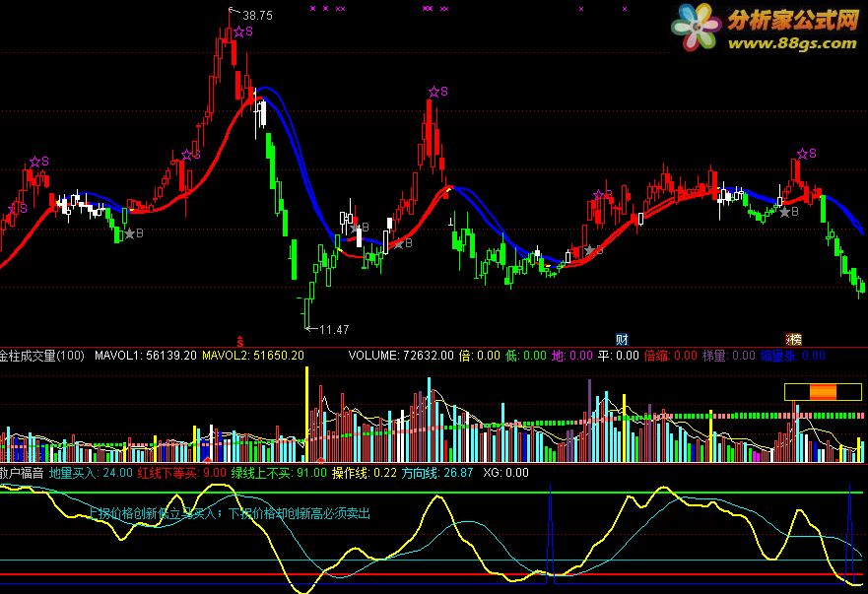Click the lowest S marker at far-left edge

pyautogui.click(x=19, y=209)
